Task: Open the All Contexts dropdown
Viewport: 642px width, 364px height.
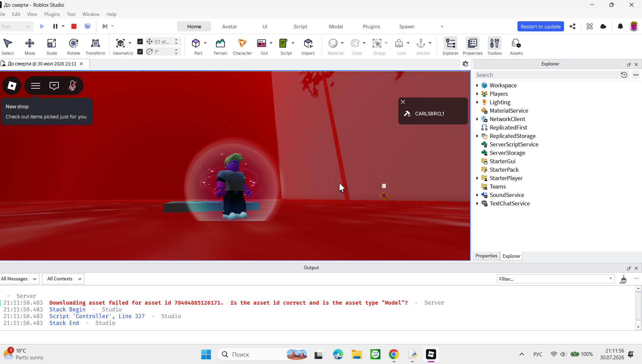Action: [x=63, y=279]
